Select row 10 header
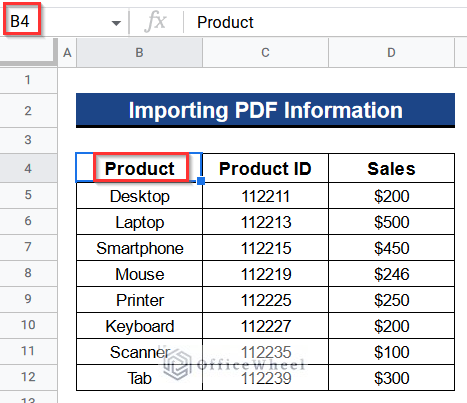 (28, 325)
